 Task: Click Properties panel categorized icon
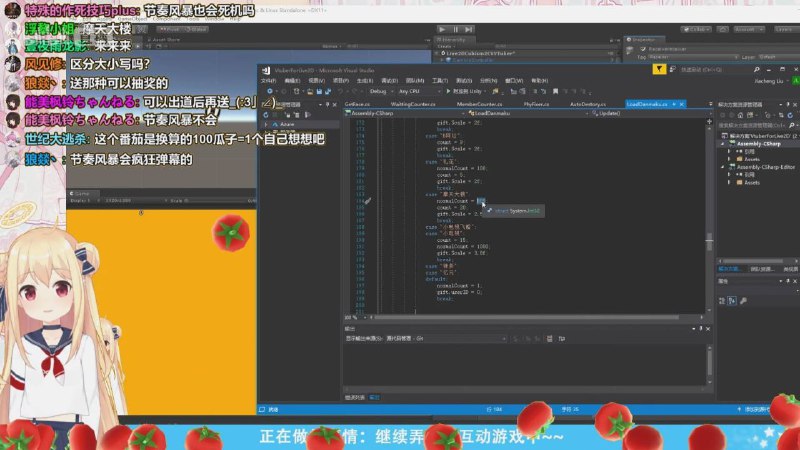(722, 301)
